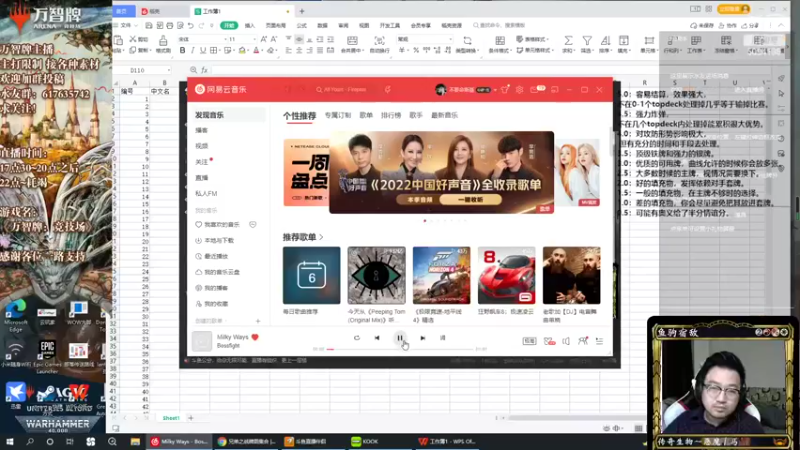Select the WPS 开始 ribbon tab

(229, 25)
